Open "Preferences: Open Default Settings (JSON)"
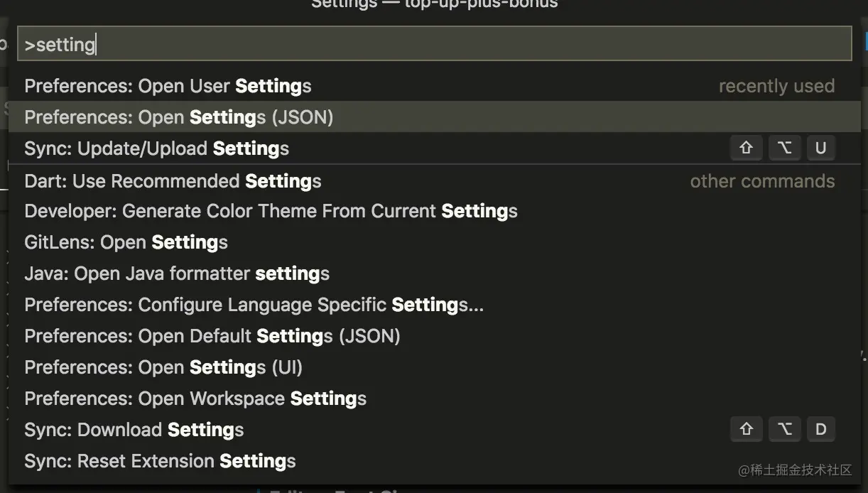The width and height of the screenshot is (868, 493). pos(212,335)
